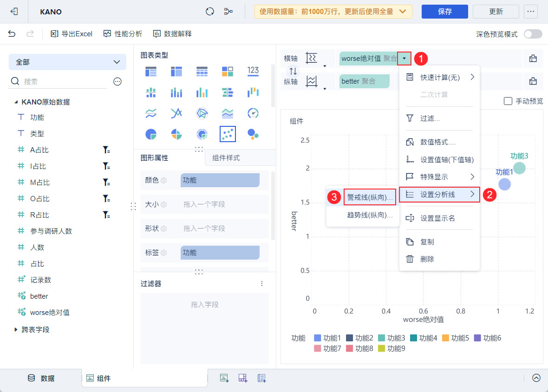The width and height of the screenshot is (548, 392).
Task: Select the scatter plot chart type
Action: (228, 134)
